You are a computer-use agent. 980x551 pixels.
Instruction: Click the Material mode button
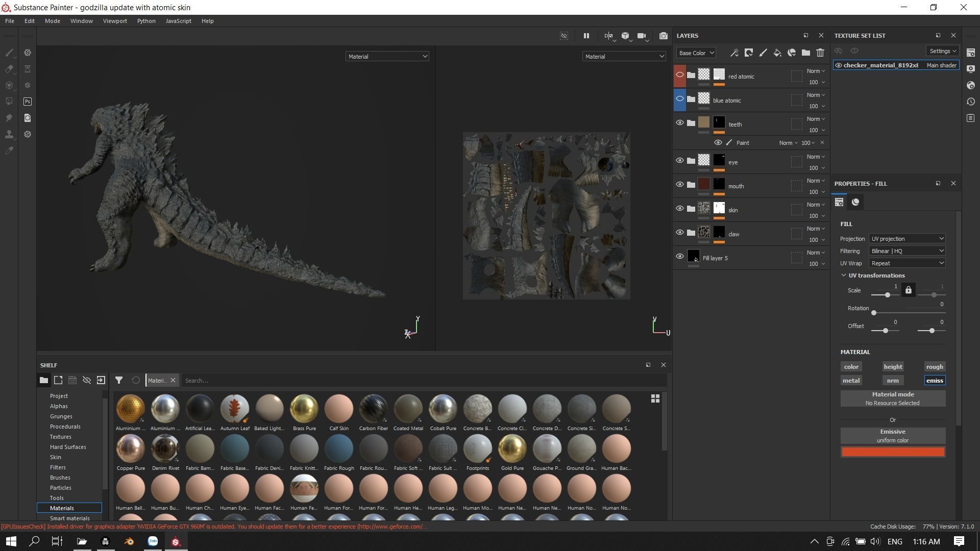(892, 398)
